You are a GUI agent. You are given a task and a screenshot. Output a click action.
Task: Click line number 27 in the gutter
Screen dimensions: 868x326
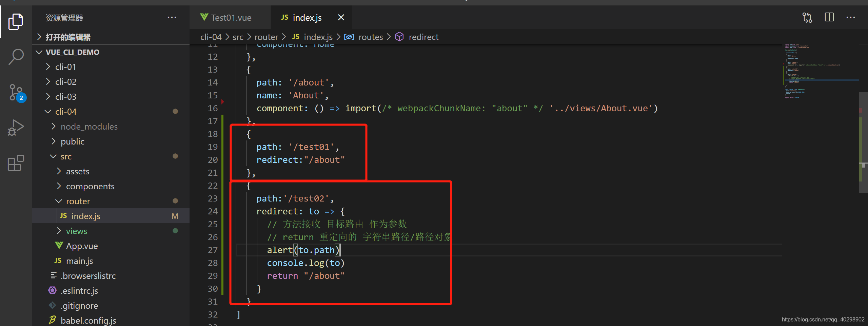213,250
